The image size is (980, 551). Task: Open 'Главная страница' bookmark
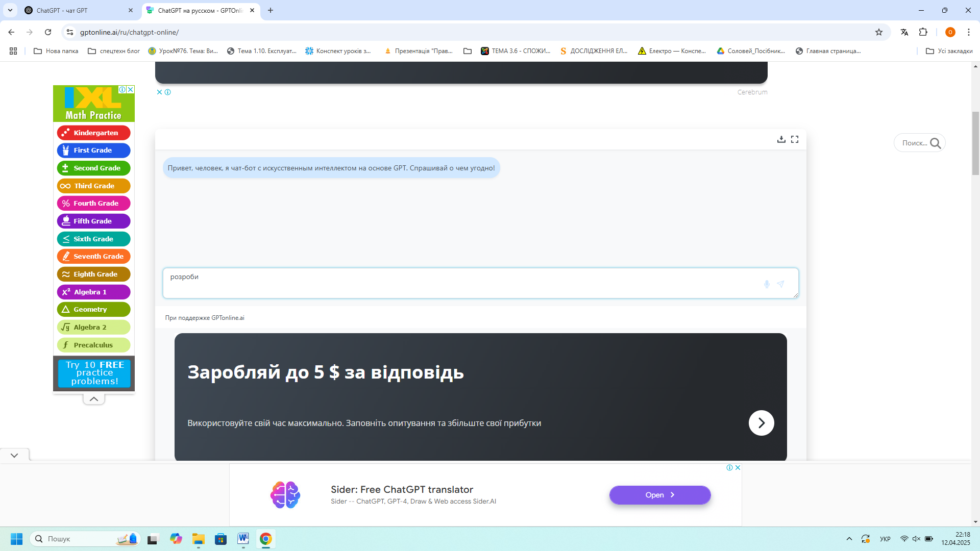[x=828, y=51]
